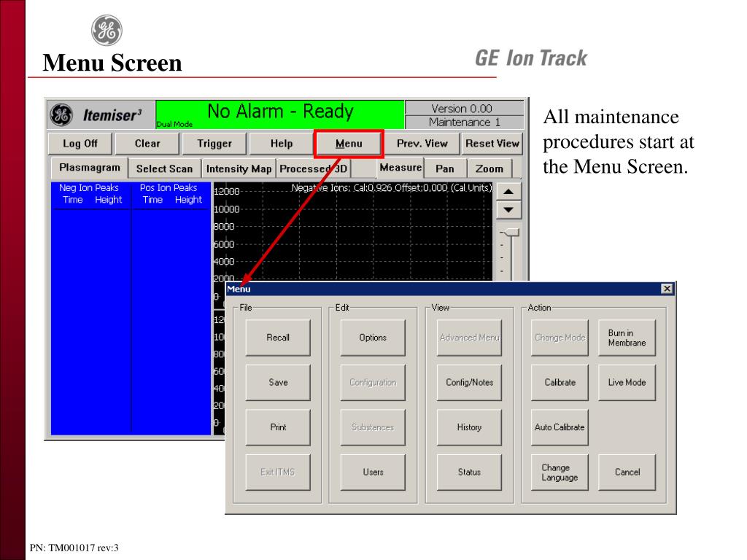Click the 'No Alarm - Ready' status banner
The width and height of the screenshot is (747, 560).
280,114
